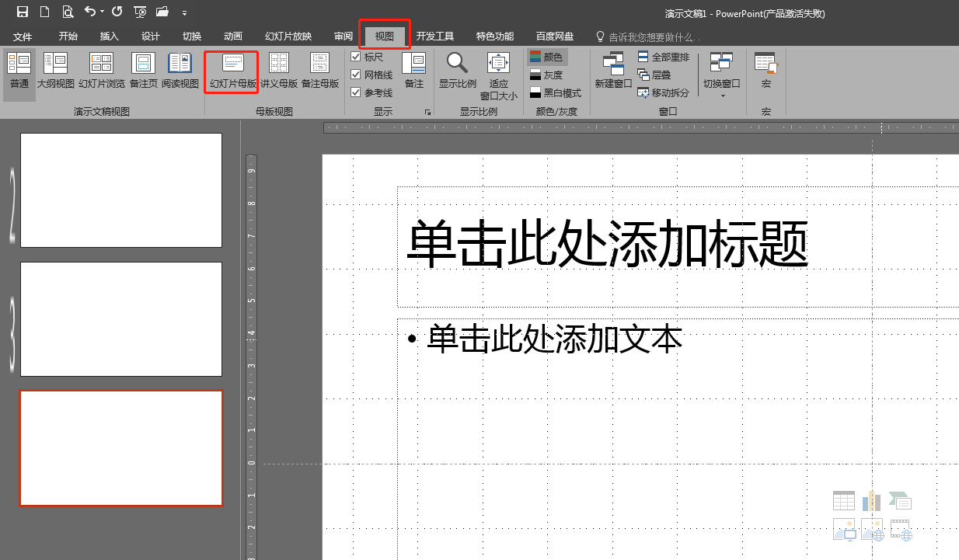Switch to Reading View (阅读视图)

[x=182, y=71]
